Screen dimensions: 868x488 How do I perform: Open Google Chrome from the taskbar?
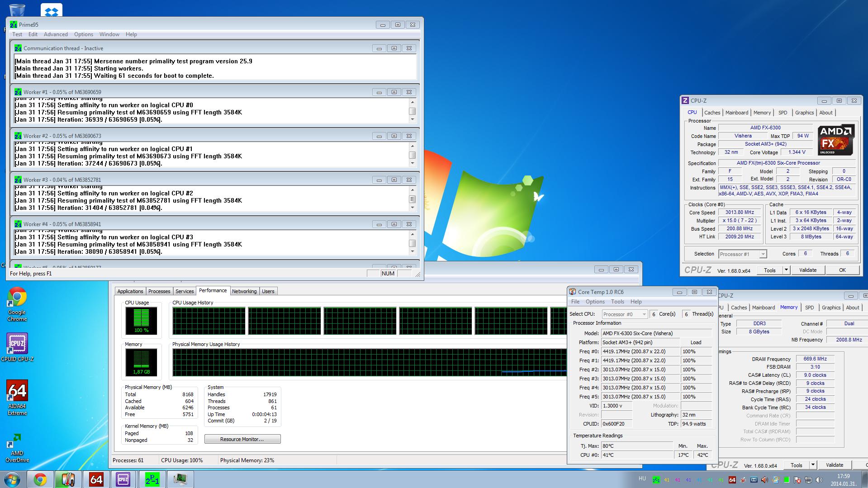point(40,479)
